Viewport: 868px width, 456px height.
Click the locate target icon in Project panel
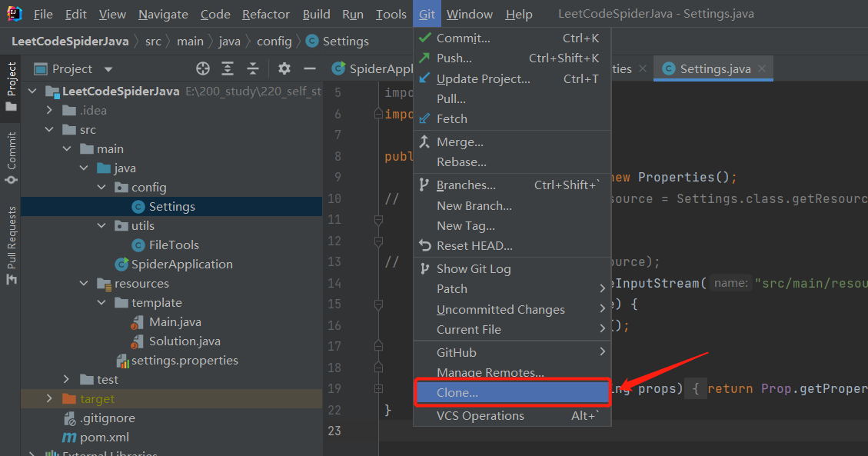pos(203,69)
